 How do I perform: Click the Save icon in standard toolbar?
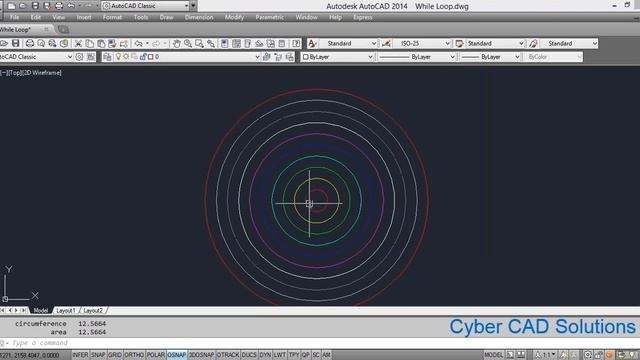click(x=16, y=43)
